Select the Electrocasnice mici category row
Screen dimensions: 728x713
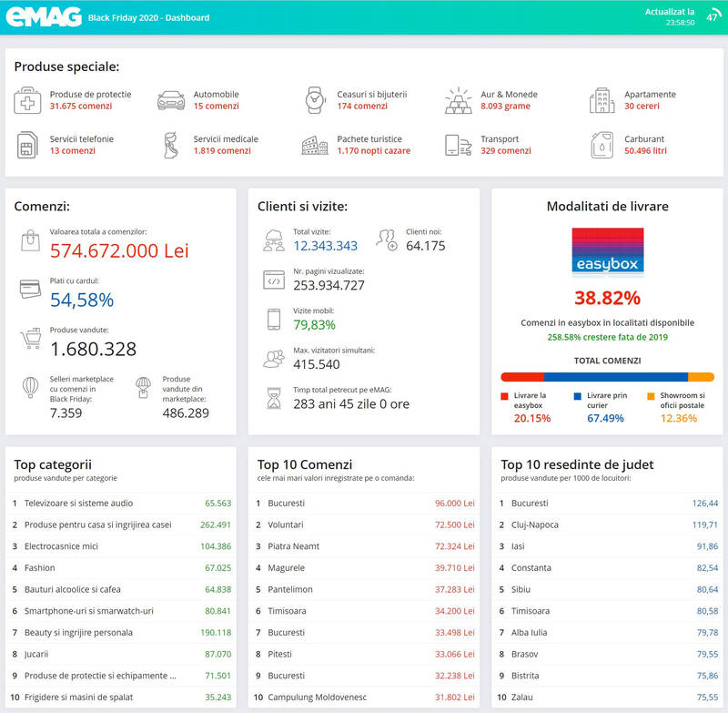pos(121,546)
